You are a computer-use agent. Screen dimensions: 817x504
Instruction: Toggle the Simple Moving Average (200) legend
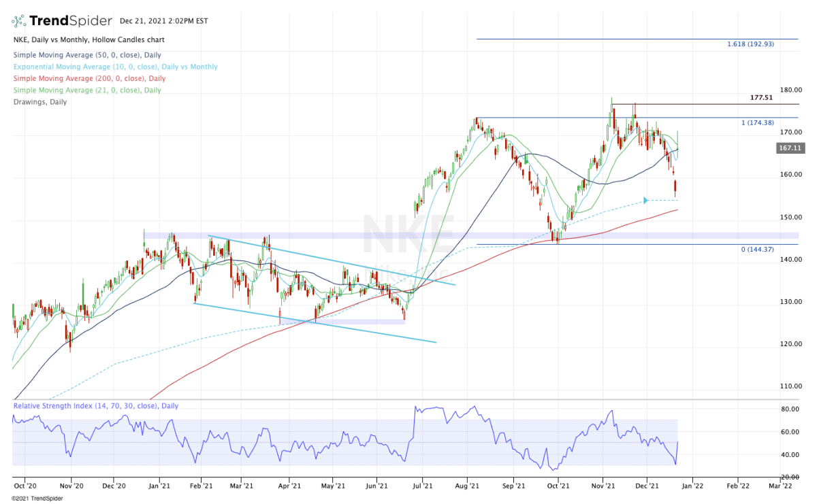pos(89,78)
